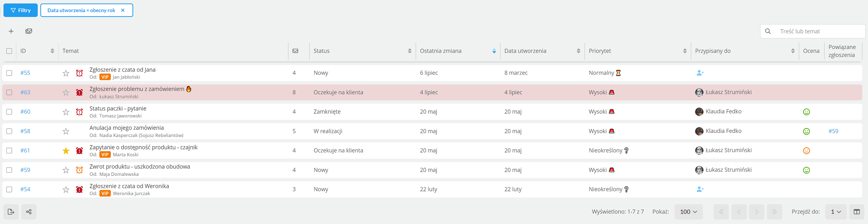Sort by ID column arrows

[52, 51]
